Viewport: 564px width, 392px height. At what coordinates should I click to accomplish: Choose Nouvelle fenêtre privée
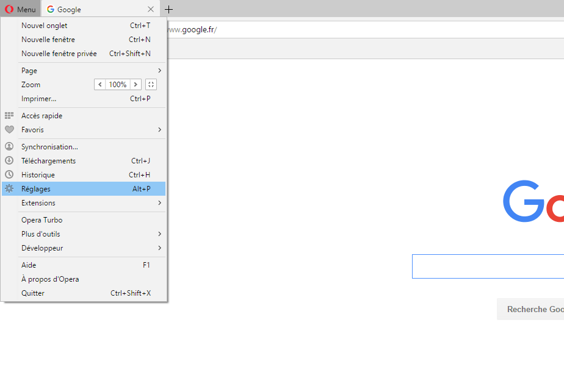coord(84,54)
